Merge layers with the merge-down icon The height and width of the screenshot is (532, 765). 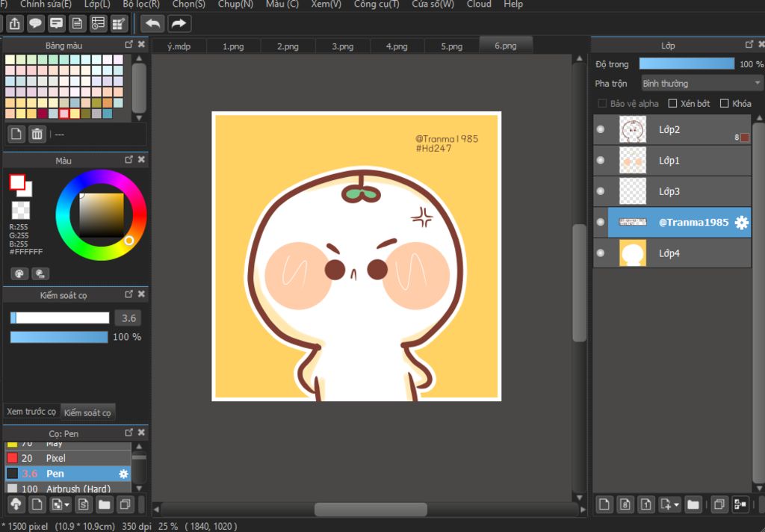pos(740,504)
